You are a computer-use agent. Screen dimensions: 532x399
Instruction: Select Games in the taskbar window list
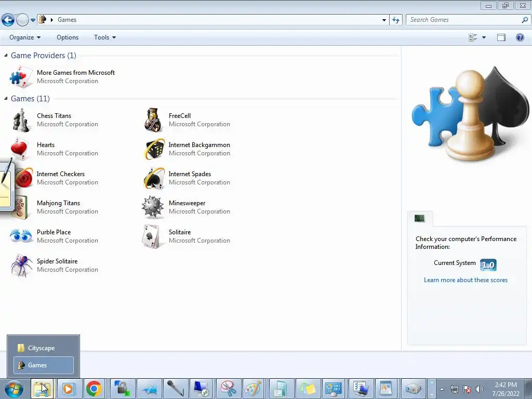coord(44,365)
